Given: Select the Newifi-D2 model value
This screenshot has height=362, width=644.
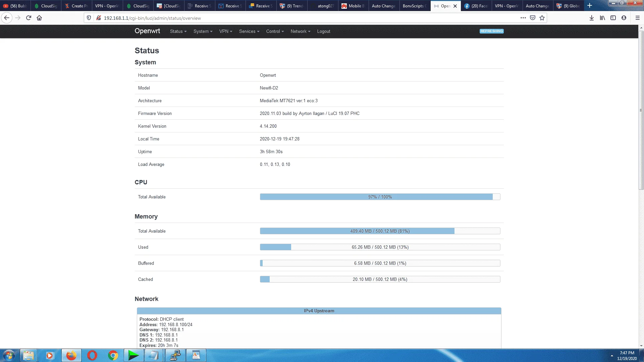Looking at the screenshot, I should coord(269,88).
